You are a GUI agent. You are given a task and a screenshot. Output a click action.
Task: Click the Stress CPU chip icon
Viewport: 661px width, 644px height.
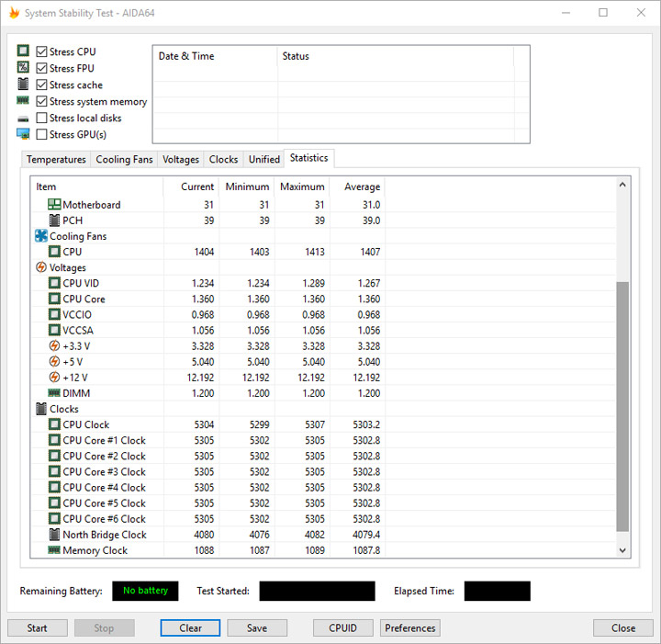tap(23, 51)
